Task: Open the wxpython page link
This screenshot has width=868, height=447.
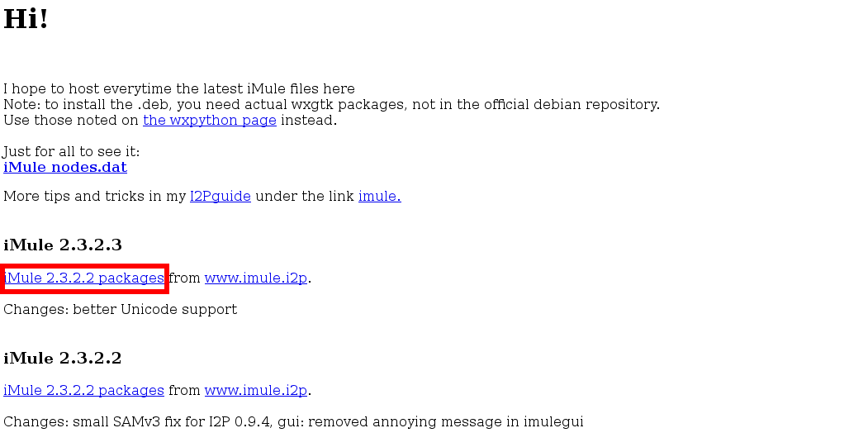Action: (209, 121)
